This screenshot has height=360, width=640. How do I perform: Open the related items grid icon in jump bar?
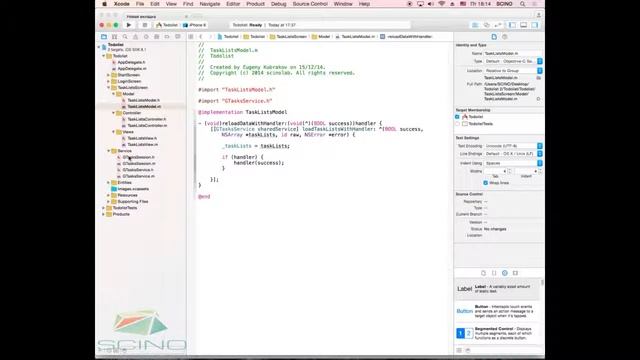pyautogui.click(x=191, y=37)
